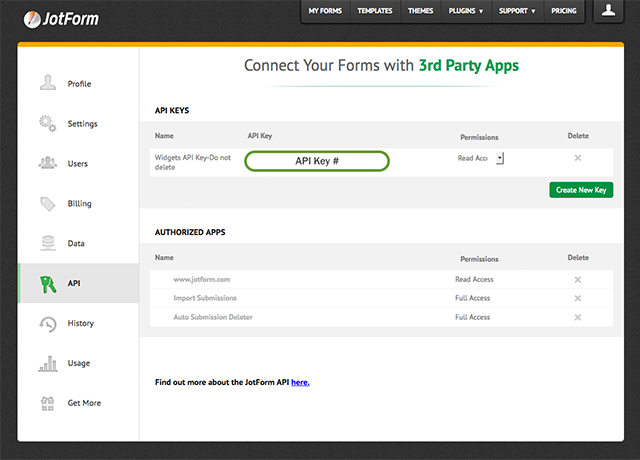Click Permissions header in API Keys table
Screen dimensions: 640x460
pyautogui.click(x=479, y=137)
